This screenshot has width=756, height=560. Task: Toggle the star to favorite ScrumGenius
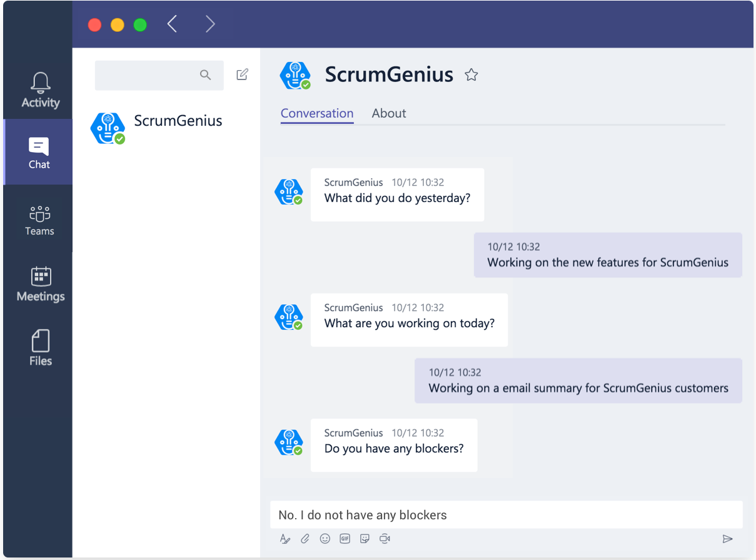click(x=471, y=74)
